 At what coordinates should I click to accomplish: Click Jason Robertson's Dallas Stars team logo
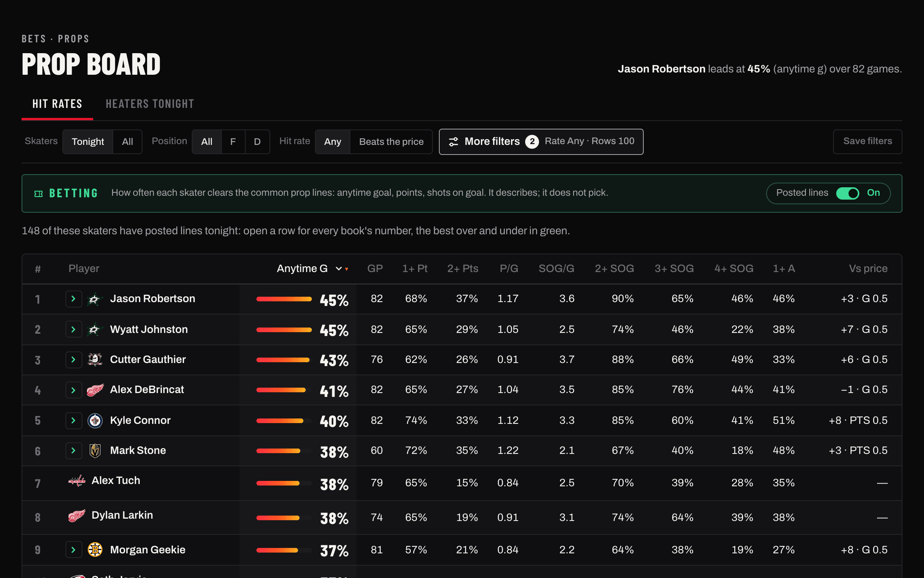95,299
